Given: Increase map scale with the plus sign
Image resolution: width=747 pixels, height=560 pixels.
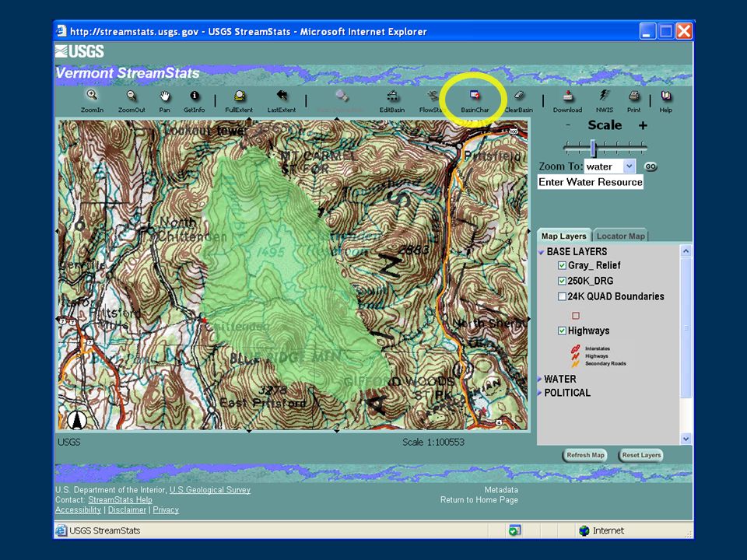Looking at the screenshot, I should (644, 125).
